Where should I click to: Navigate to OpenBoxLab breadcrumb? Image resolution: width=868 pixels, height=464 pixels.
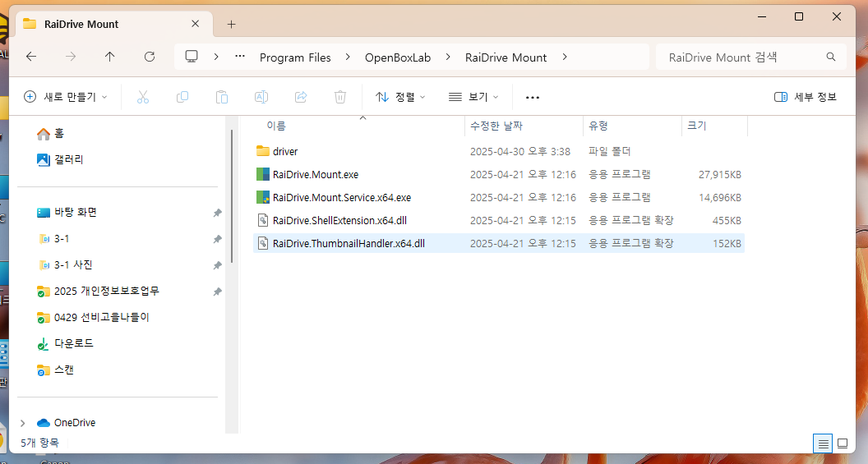[398, 57]
